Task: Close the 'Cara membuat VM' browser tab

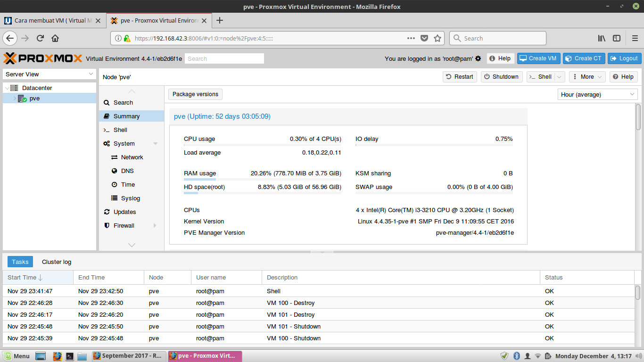Action: [x=98, y=21]
